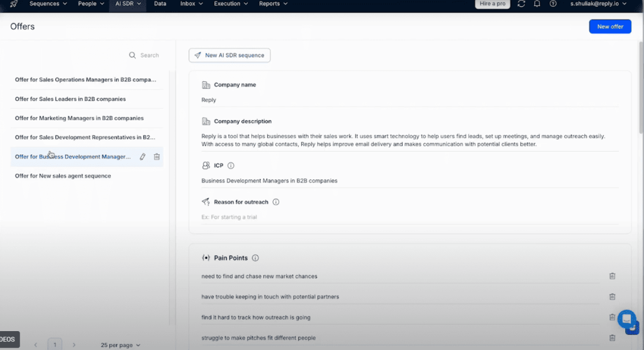The height and width of the screenshot is (350, 644).
Task: Click the Reason for outreach info icon
Action: 276,202
